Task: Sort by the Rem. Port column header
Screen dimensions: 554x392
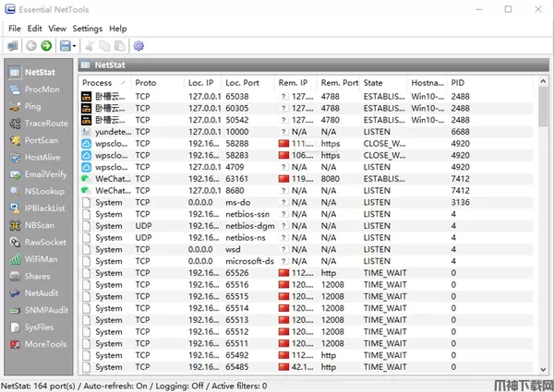Action: coord(338,83)
